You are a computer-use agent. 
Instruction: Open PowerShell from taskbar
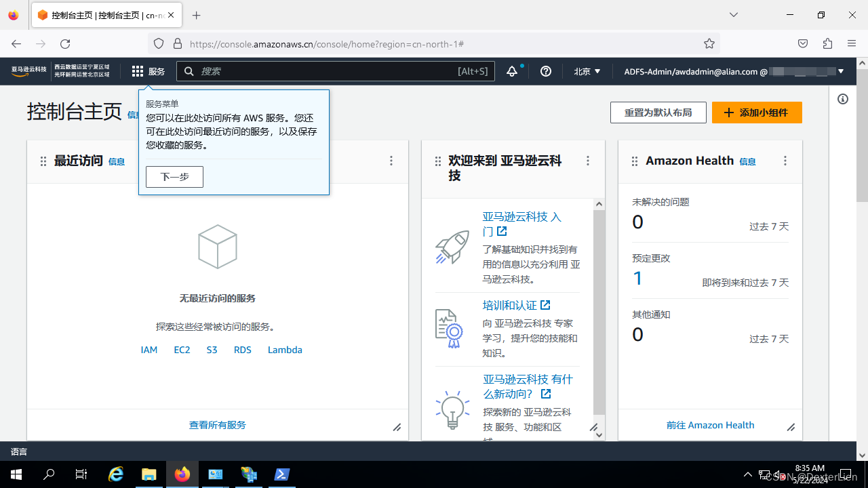click(x=282, y=474)
